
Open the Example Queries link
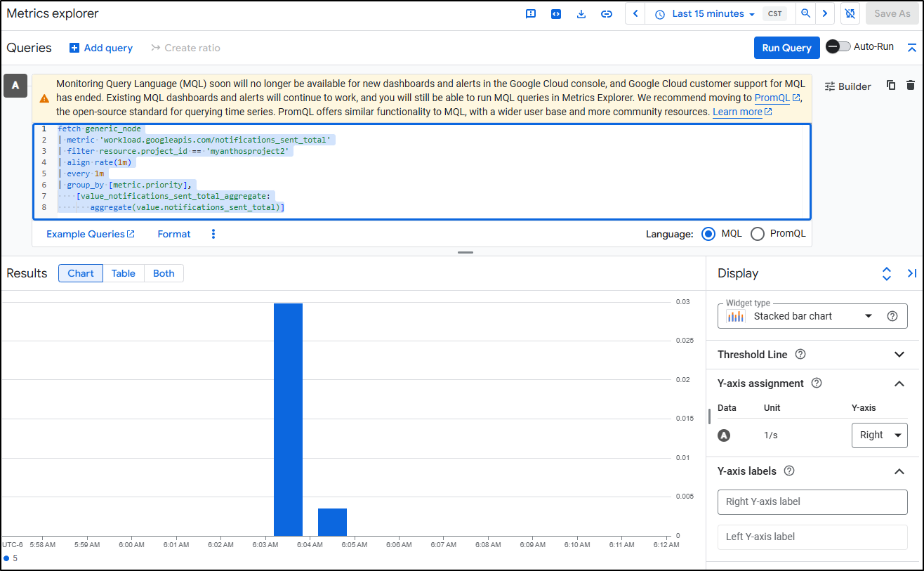(90, 234)
